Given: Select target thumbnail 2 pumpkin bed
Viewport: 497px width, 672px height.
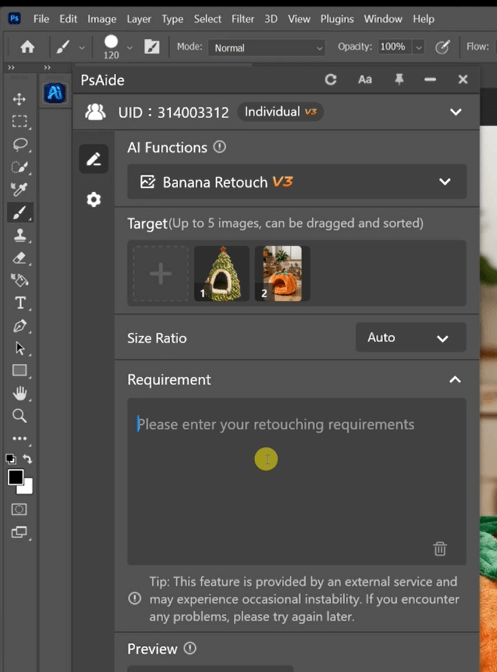Looking at the screenshot, I should 282,273.
